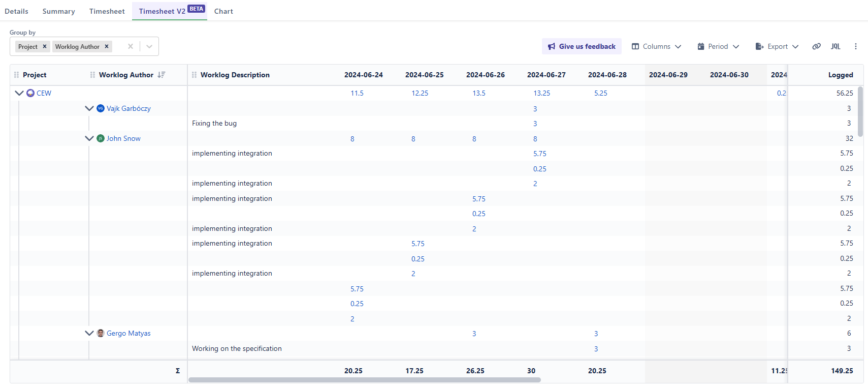Click Vajk Garbóczy's avatar
Screen dimensions: 868x387
click(101, 108)
